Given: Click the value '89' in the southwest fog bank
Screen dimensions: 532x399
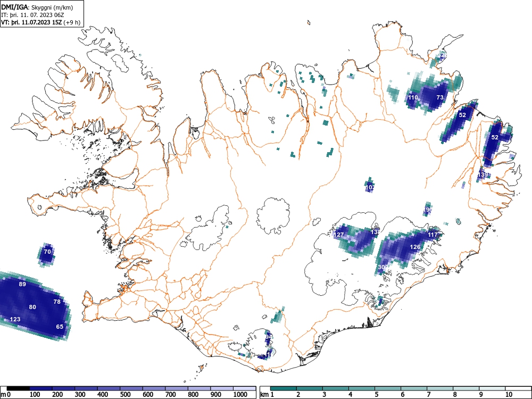Looking at the screenshot, I should (22, 284).
